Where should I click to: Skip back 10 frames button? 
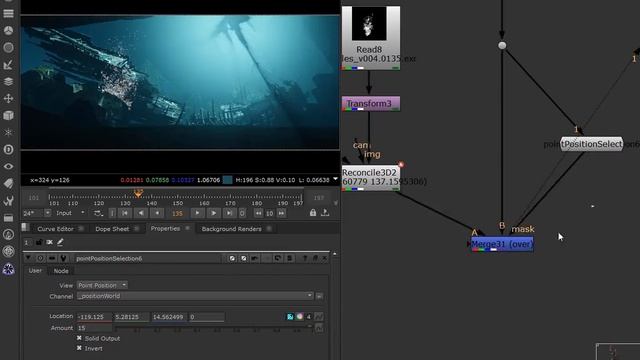258,213
